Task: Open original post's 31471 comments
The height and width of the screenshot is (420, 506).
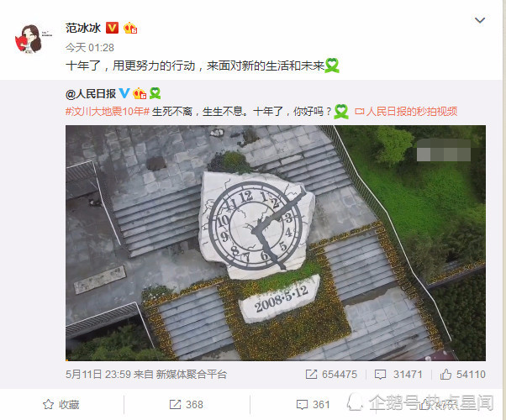Action: point(398,375)
